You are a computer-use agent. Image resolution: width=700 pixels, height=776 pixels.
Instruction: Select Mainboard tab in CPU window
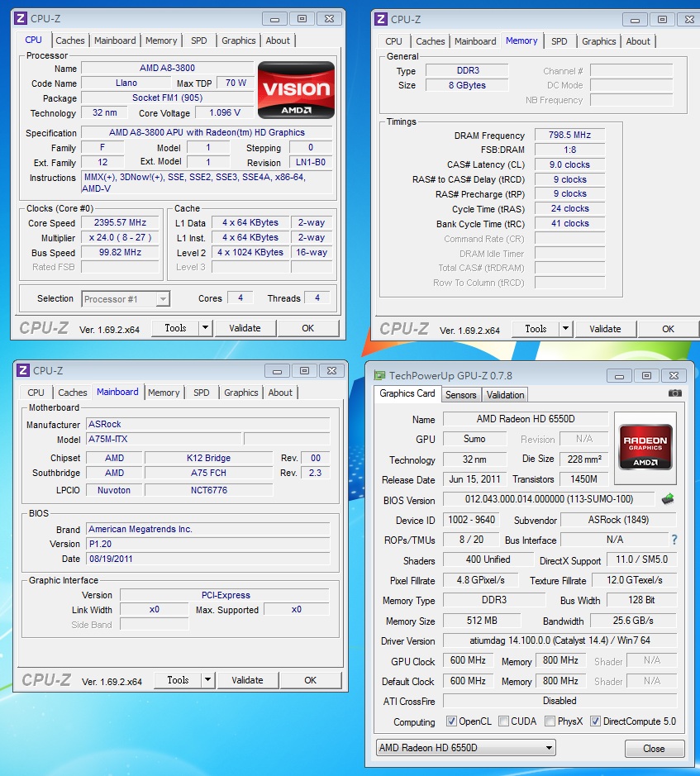[x=115, y=40]
